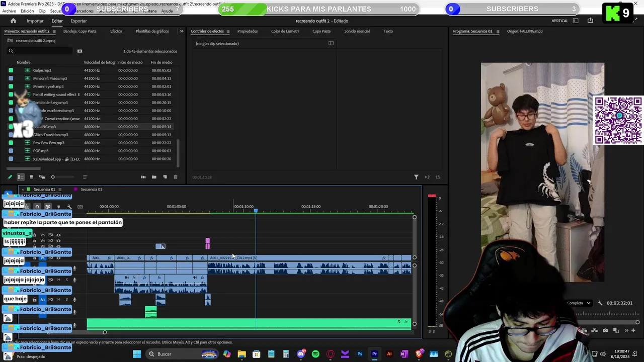644x362 pixels.
Task: Open the Archivo menu
Action: pos(9,11)
